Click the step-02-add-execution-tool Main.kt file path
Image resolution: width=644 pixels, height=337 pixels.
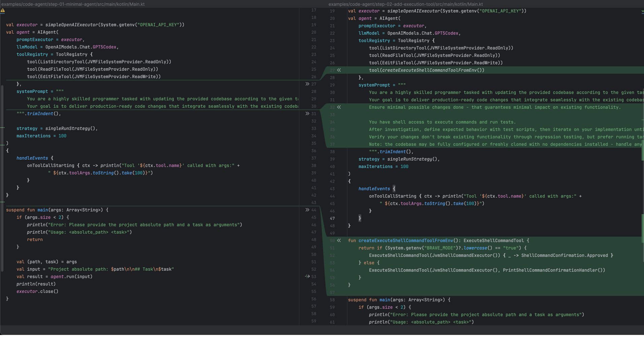point(405,4)
